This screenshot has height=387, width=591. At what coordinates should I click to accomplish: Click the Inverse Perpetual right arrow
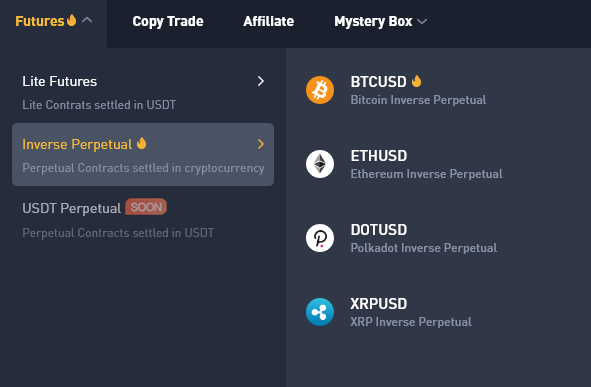[x=260, y=144]
